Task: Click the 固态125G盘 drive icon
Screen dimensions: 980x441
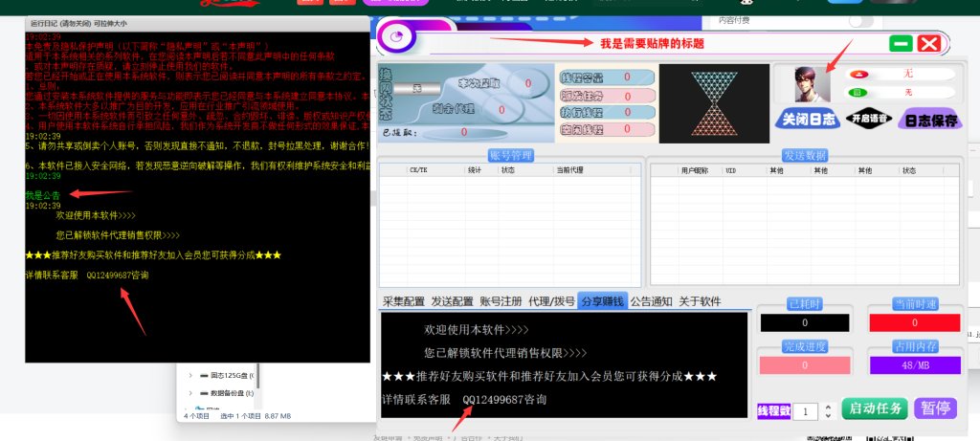Action: pos(204,375)
